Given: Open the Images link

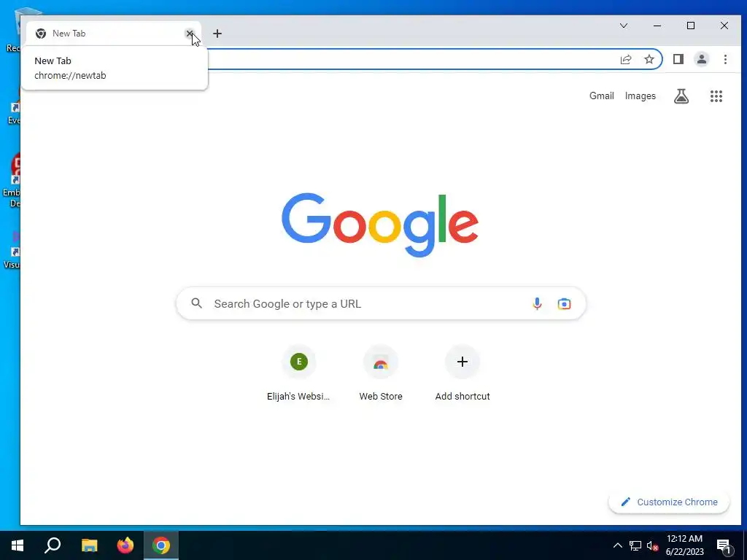Looking at the screenshot, I should pyautogui.click(x=640, y=96).
